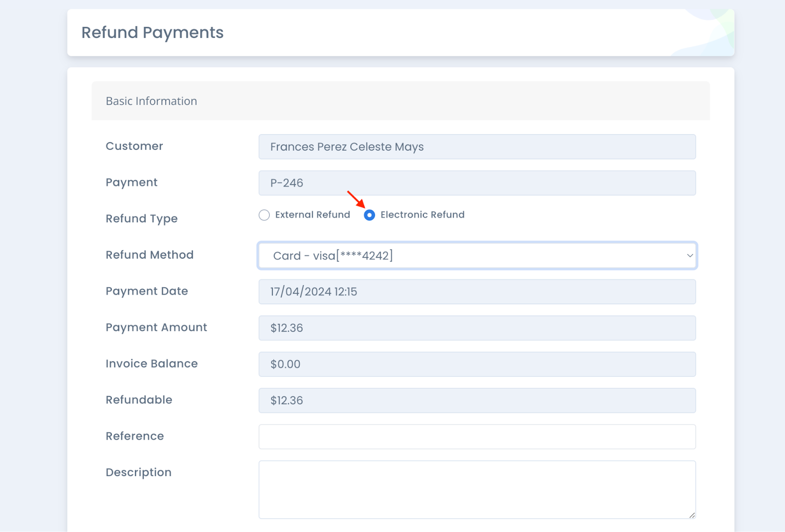Image resolution: width=785 pixels, height=532 pixels.
Task: Select the Payment Date field
Action: tap(477, 291)
